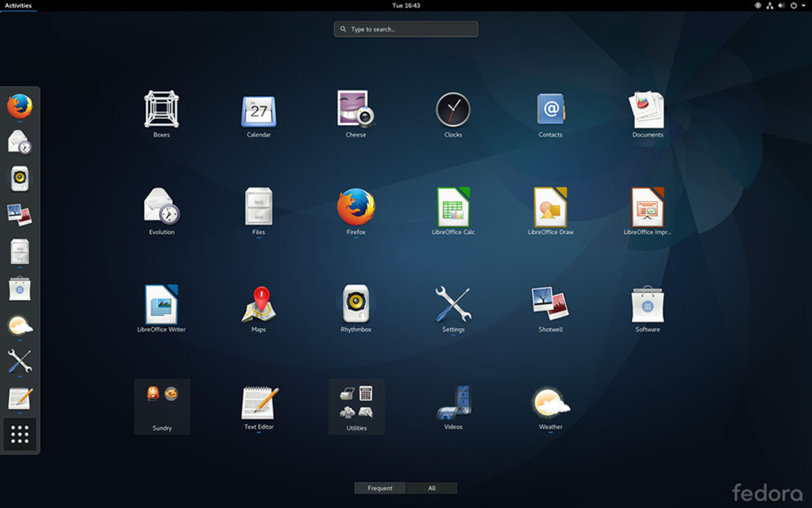Click the Show Applications grid button in dash

coord(19,434)
